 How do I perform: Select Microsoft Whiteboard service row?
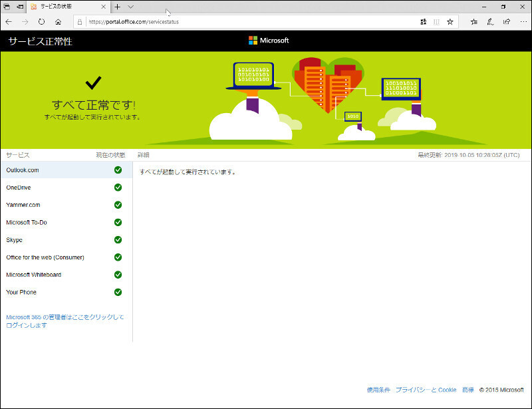coord(66,275)
